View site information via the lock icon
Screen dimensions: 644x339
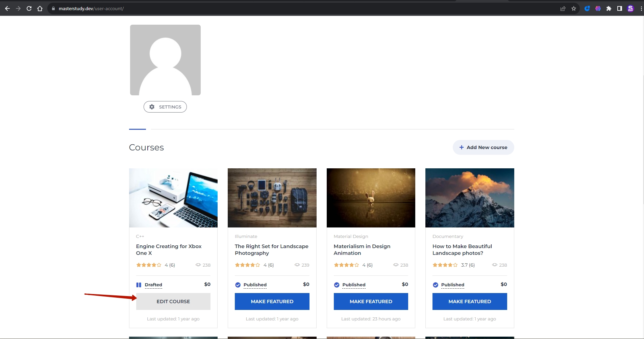[x=53, y=8]
